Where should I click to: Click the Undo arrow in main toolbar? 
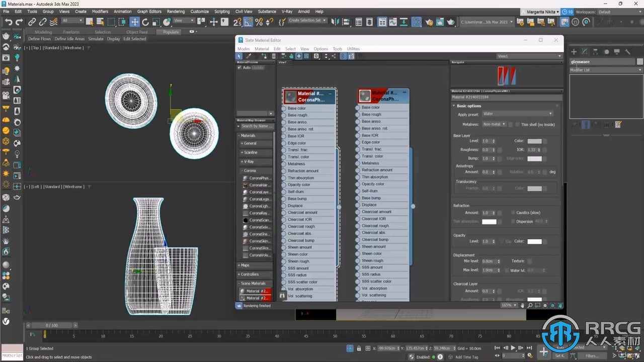point(9,22)
